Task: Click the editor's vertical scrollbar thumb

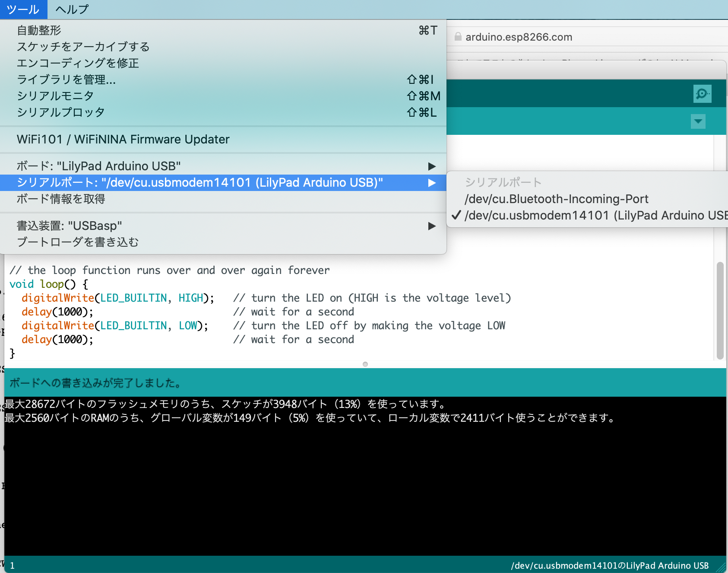Action: pyautogui.click(x=720, y=310)
